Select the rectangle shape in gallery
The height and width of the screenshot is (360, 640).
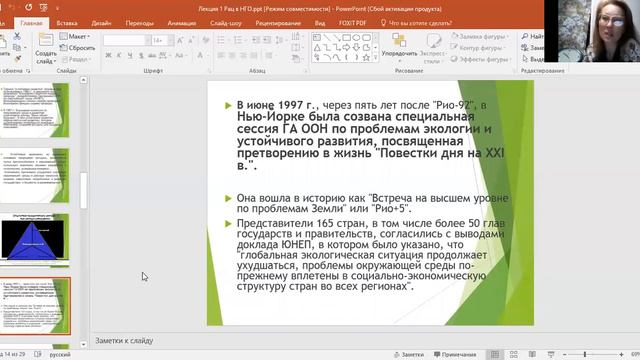[347, 38]
